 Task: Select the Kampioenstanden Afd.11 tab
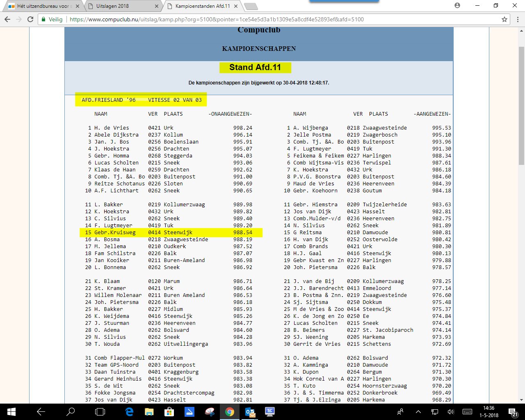point(203,6)
